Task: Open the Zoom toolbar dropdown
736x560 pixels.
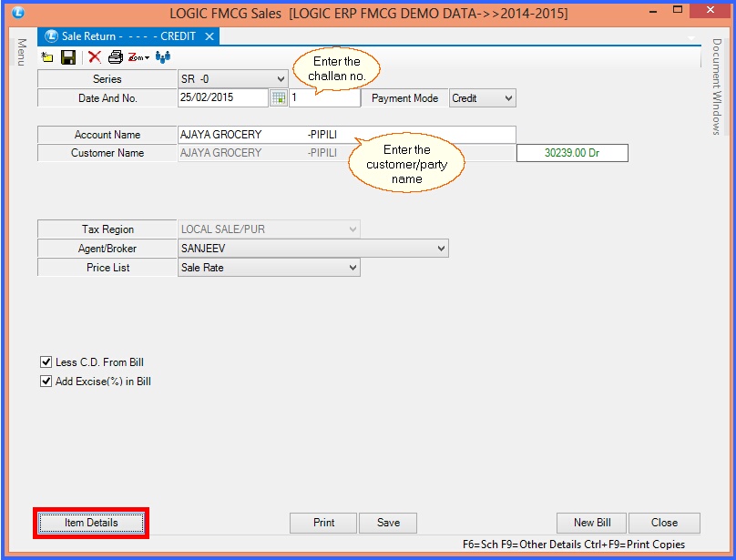Action: point(138,57)
